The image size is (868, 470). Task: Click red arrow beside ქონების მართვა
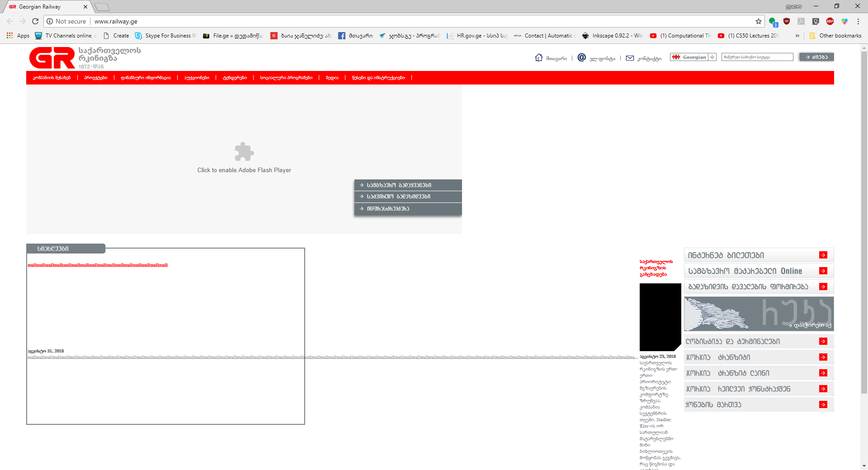click(823, 405)
